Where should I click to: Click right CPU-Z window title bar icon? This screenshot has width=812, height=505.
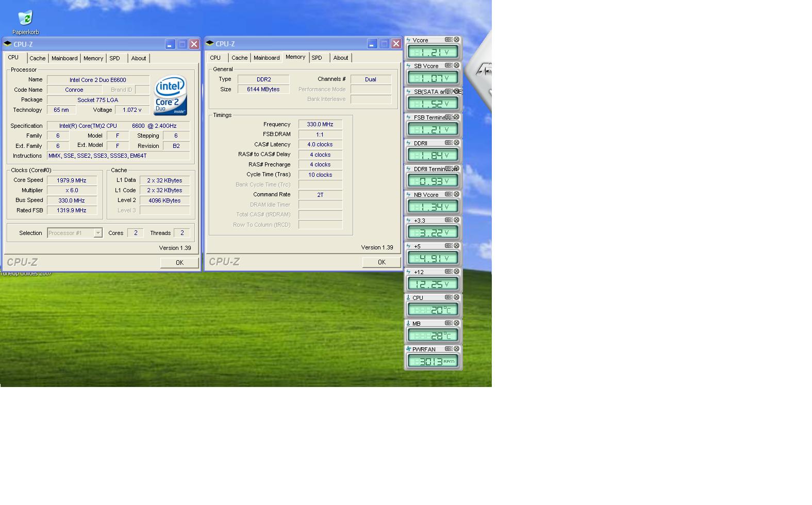[210, 43]
